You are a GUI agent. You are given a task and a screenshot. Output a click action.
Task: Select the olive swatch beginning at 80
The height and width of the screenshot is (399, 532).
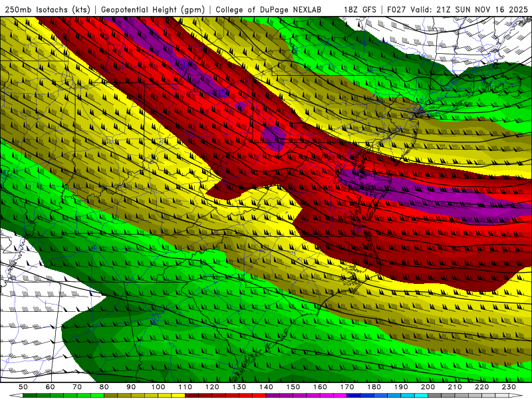click(x=110, y=396)
